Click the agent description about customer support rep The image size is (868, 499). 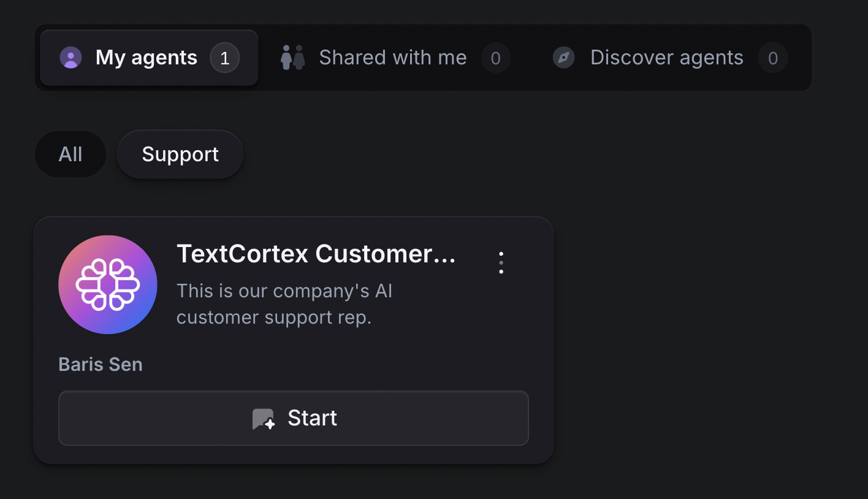tap(284, 304)
